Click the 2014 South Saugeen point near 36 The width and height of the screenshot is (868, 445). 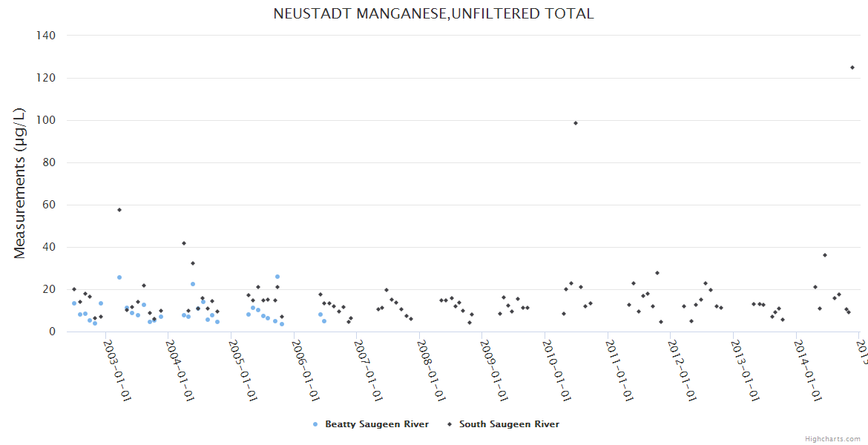click(825, 255)
